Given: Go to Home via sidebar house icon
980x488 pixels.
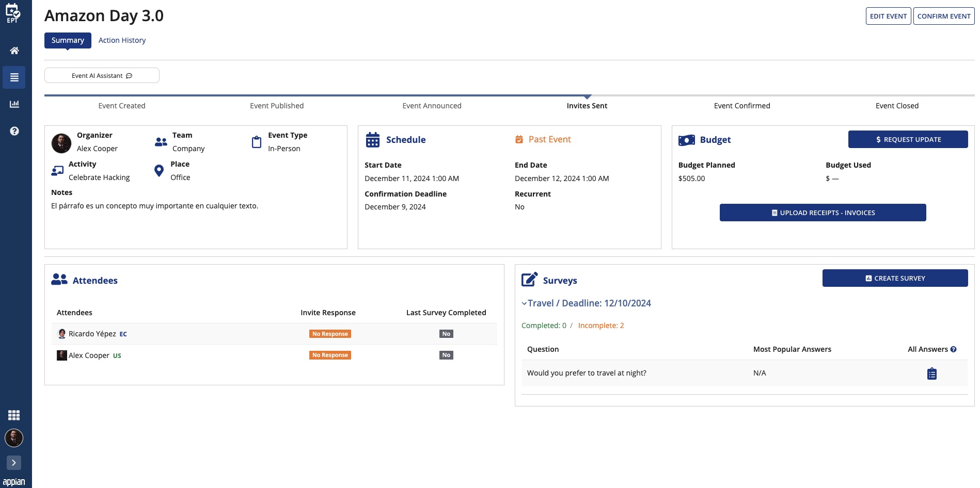Looking at the screenshot, I should pyautogui.click(x=14, y=51).
